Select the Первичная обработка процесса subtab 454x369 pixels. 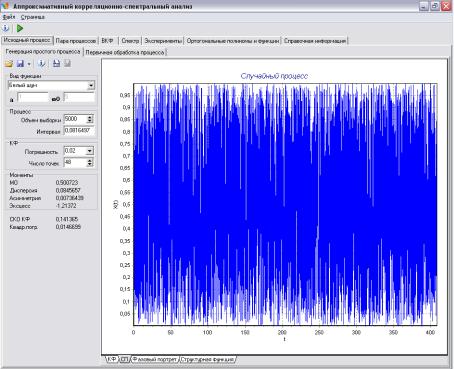125,52
